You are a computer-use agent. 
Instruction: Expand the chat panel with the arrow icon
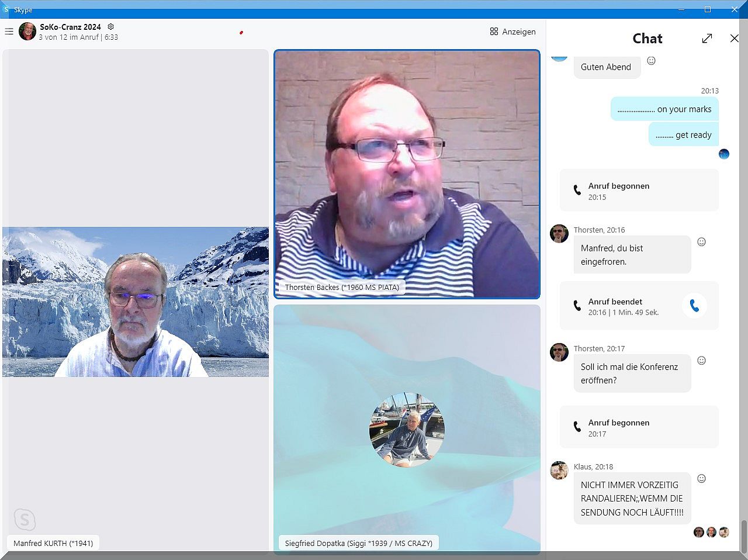click(707, 39)
